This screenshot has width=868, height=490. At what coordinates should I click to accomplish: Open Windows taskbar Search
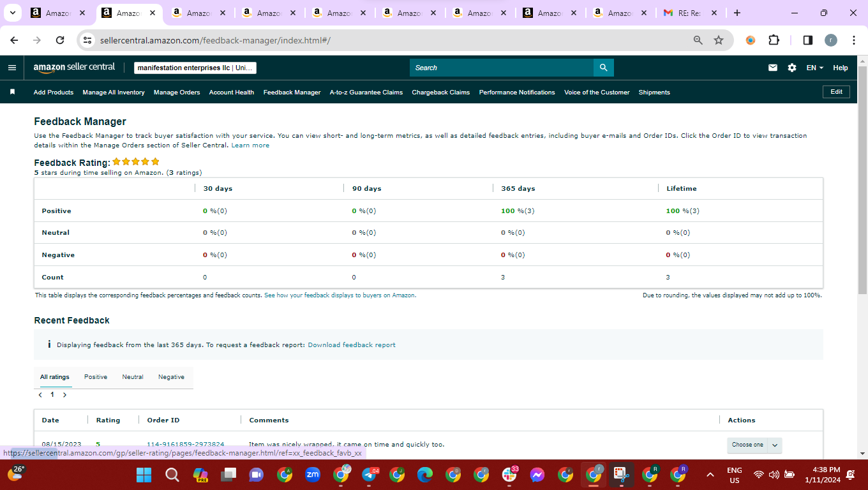(x=172, y=475)
